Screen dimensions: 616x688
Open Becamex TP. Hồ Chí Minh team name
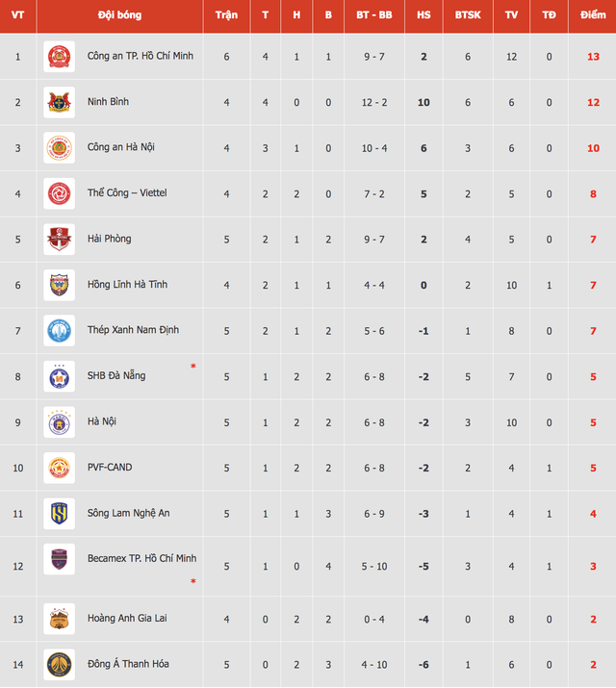tap(141, 559)
